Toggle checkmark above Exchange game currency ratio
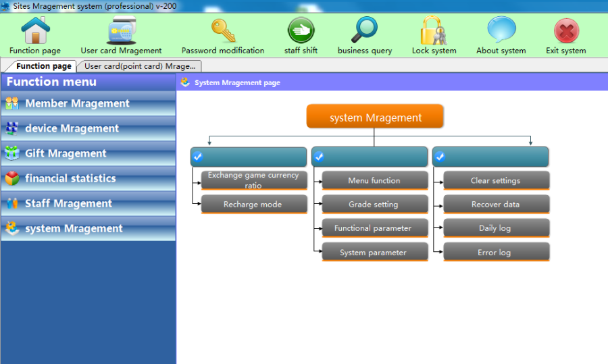The height and width of the screenshot is (364, 608). (x=198, y=157)
